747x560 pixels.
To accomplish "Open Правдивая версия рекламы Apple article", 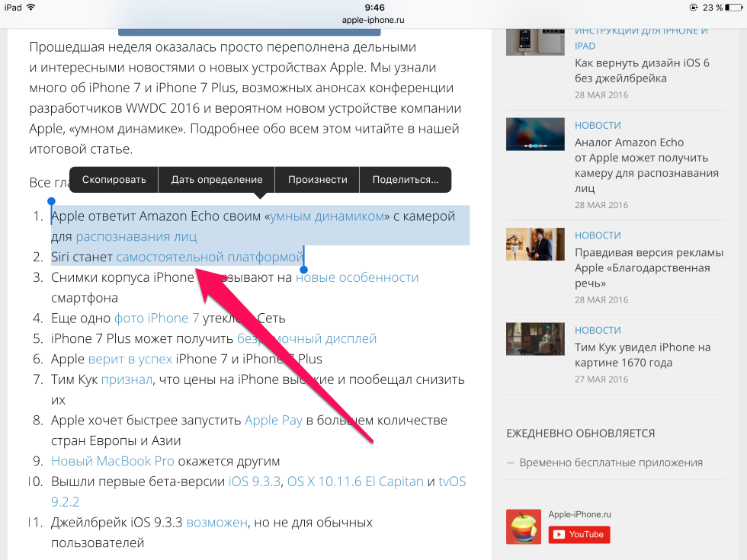I will point(649,267).
